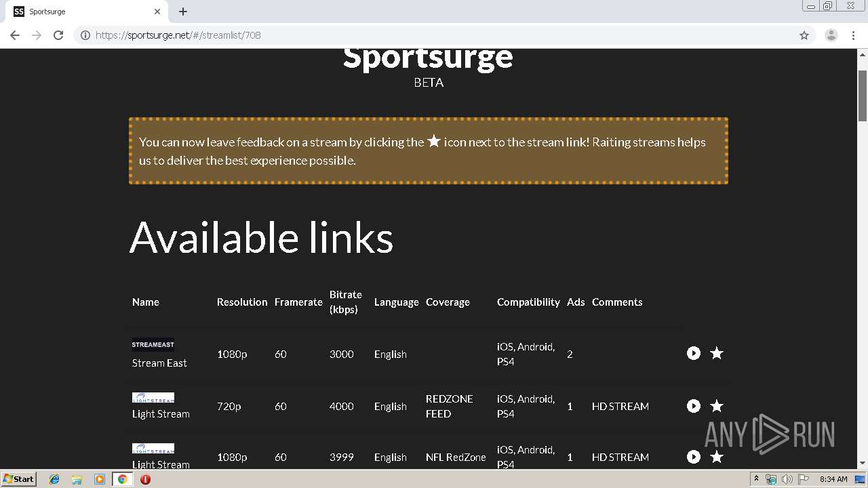Click the REDZONE FEED coverage cell
The width and height of the screenshot is (868, 488).
click(450, 406)
